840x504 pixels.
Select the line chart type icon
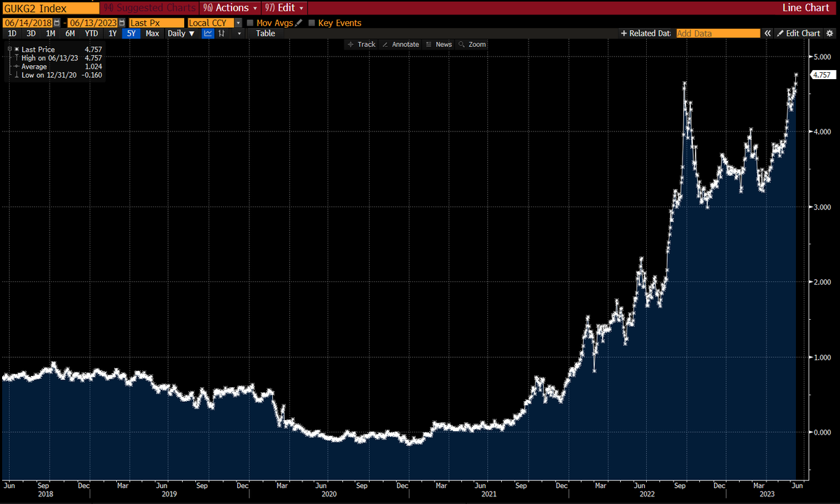point(208,33)
